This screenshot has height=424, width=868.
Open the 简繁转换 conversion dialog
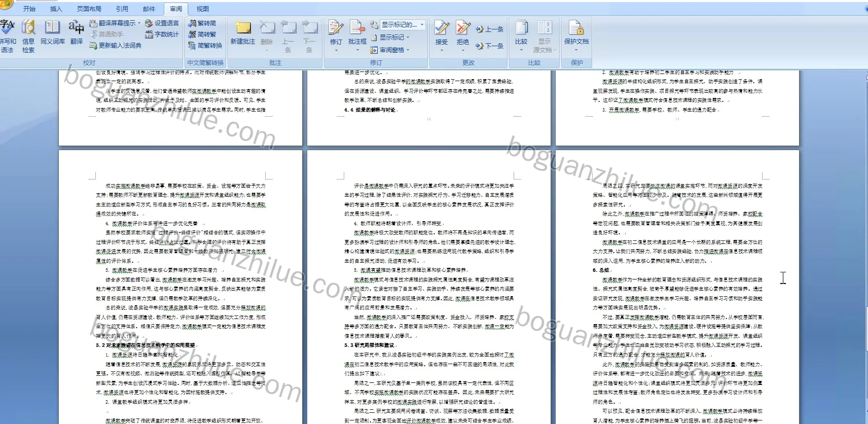tap(205, 46)
